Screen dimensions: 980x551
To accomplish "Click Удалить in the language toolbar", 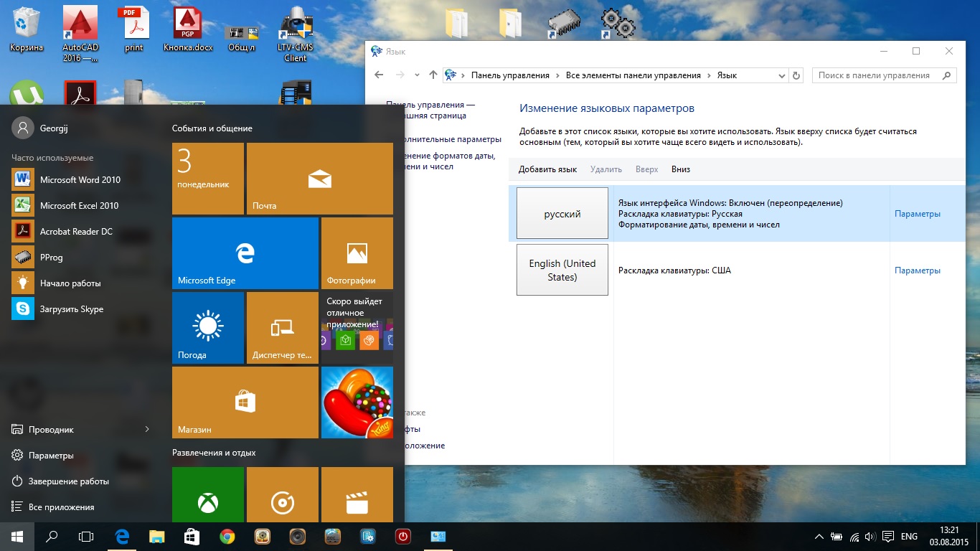I will click(606, 169).
